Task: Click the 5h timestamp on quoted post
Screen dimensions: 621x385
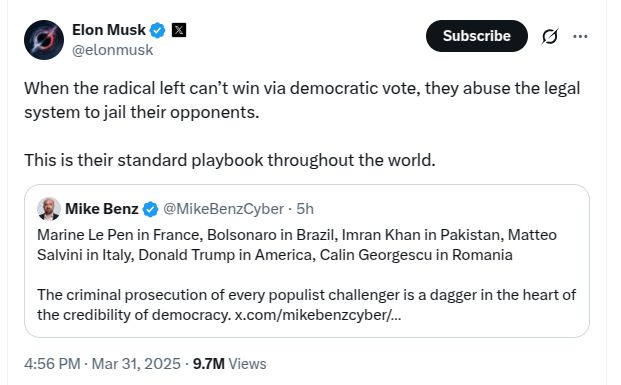Action: 305,209
